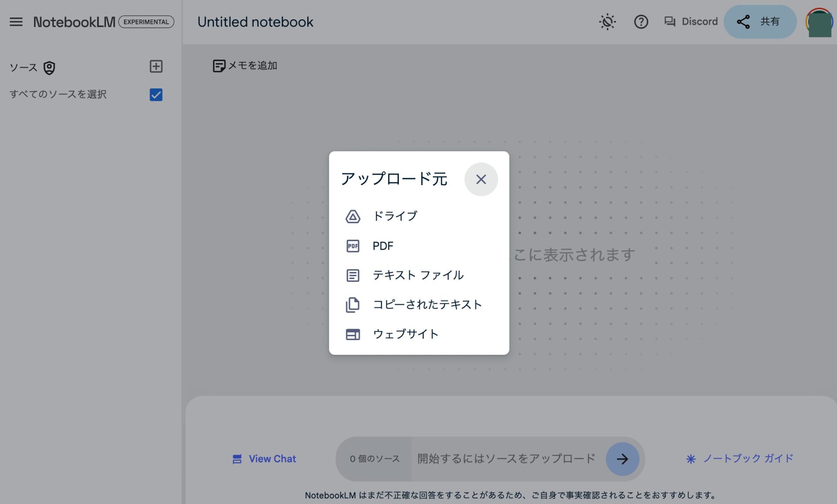
Task: Open the help question mark icon
Action: point(641,22)
